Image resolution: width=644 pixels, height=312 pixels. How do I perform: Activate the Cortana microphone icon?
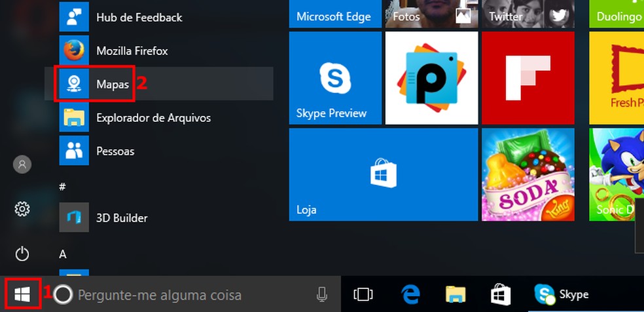point(322,294)
